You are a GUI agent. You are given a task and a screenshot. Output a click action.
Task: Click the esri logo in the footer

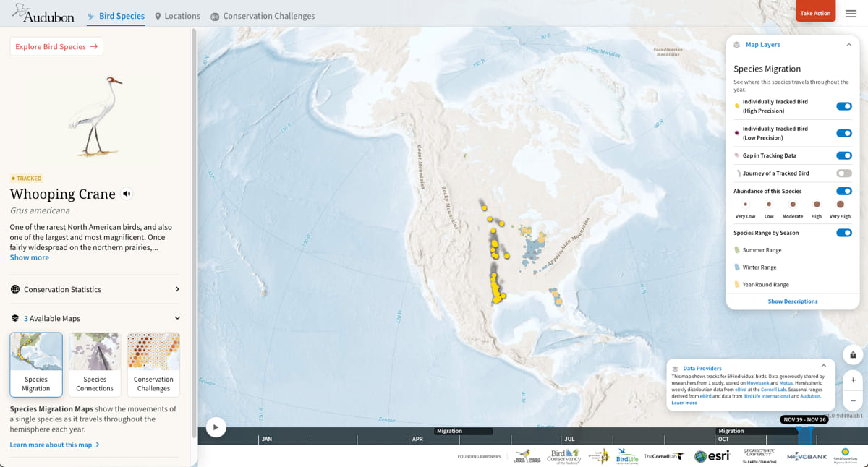[x=712, y=456]
